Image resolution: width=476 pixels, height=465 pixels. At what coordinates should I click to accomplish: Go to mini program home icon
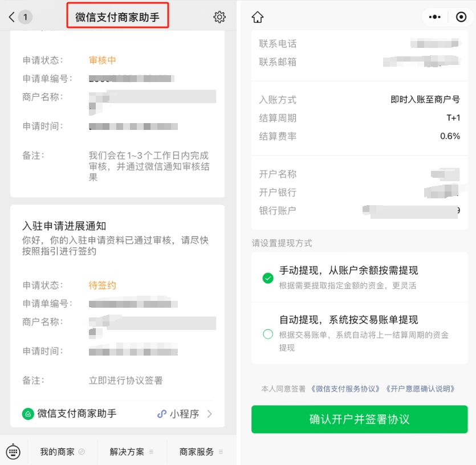tap(258, 17)
